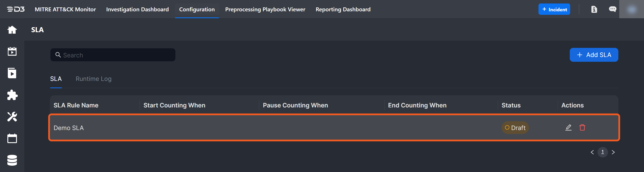Open the MITRE ATT&CK Monitor menu
644x172 pixels.
[x=65, y=9]
